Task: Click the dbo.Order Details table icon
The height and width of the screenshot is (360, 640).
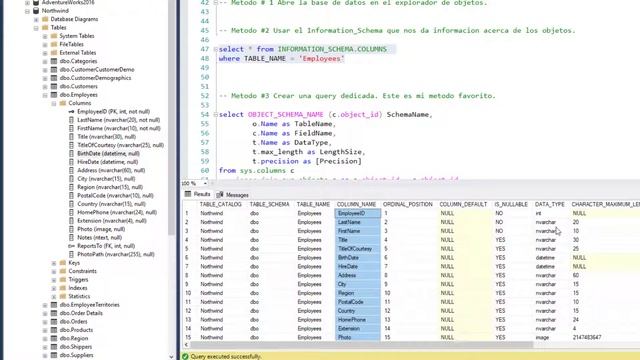Action: (x=54, y=313)
